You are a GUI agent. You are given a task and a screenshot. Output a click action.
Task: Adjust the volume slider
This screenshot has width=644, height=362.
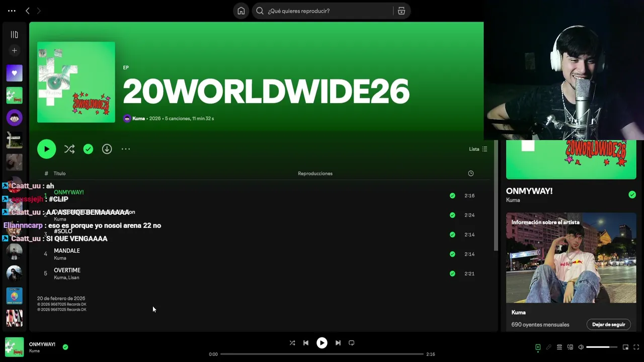coord(601,347)
